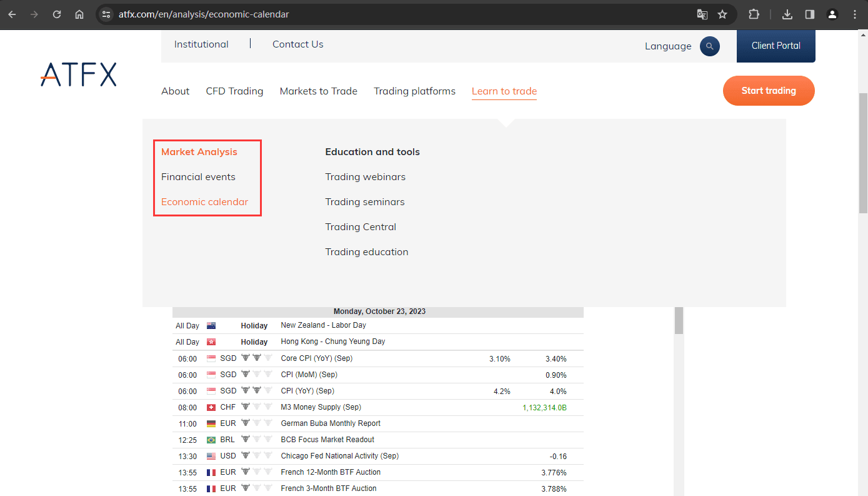The image size is (868, 496).
Task: Click New Zealand - Labor Day event
Action: (323, 325)
